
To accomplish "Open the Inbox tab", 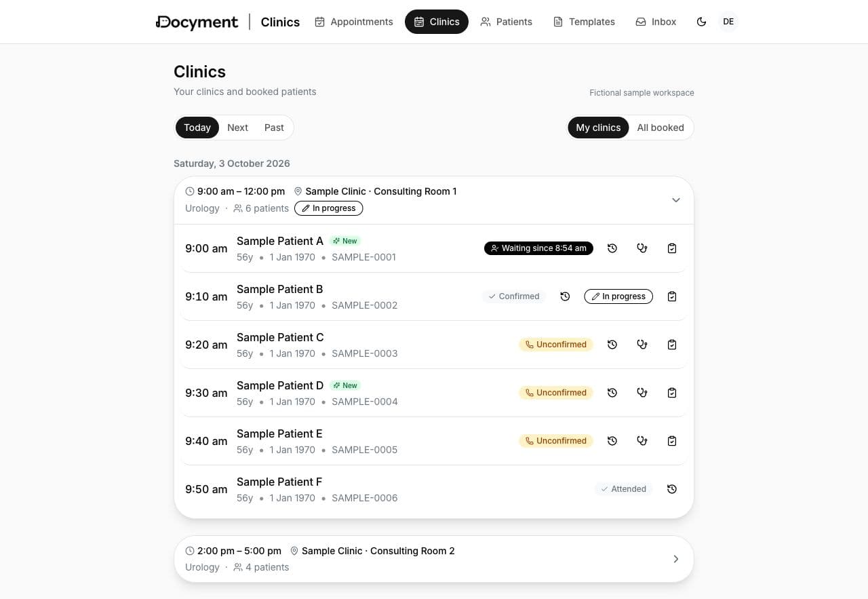I will (656, 22).
